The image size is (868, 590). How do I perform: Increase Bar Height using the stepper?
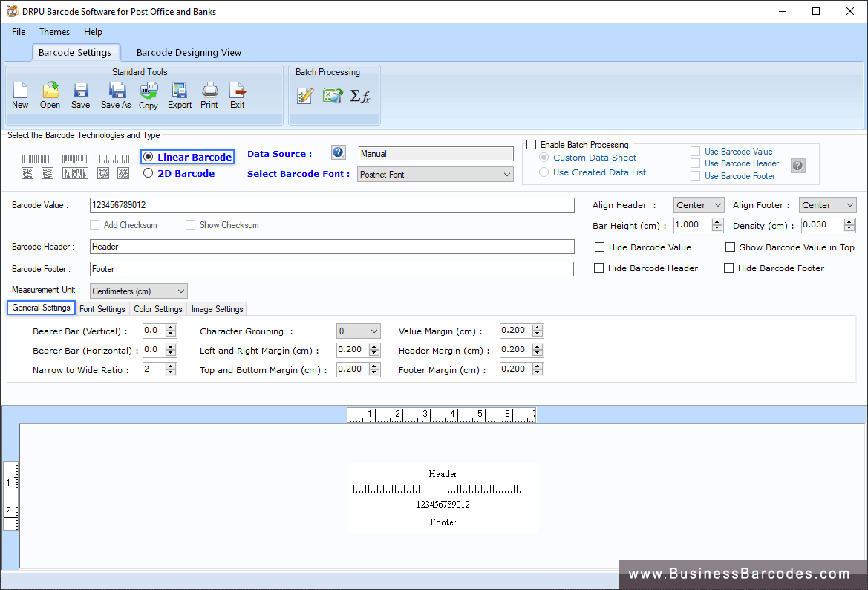[x=717, y=221]
